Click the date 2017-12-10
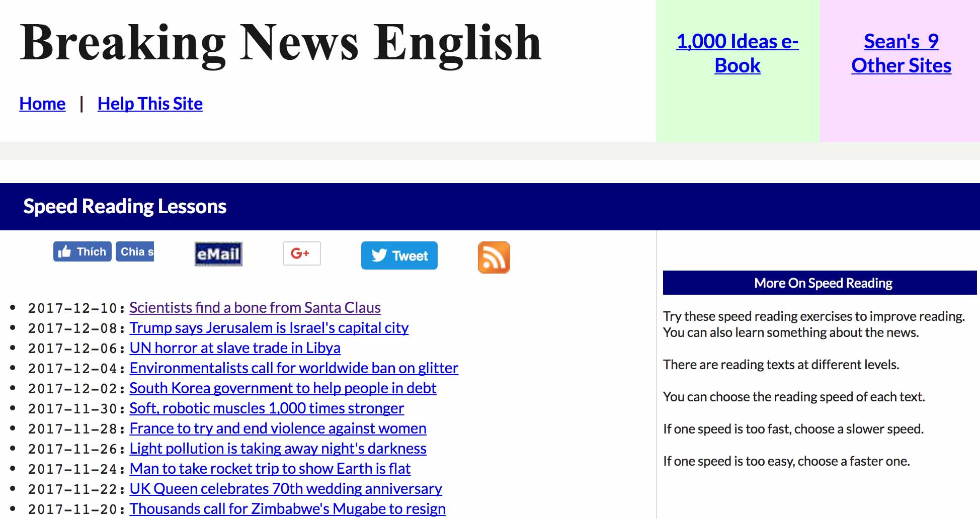Viewport: 980px width, 519px height. click(72, 308)
